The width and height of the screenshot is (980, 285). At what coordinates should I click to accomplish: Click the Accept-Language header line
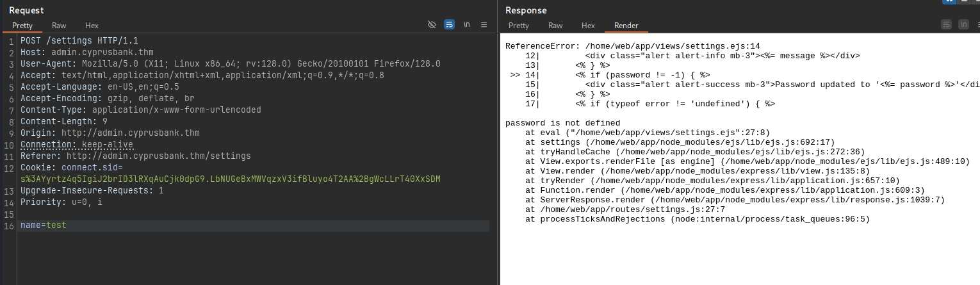click(100, 87)
